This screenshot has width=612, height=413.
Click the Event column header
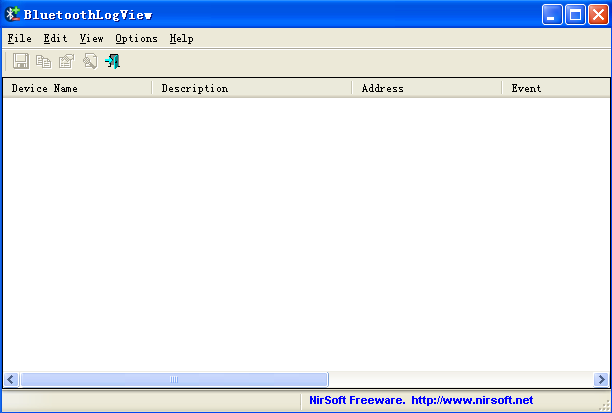(555, 88)
